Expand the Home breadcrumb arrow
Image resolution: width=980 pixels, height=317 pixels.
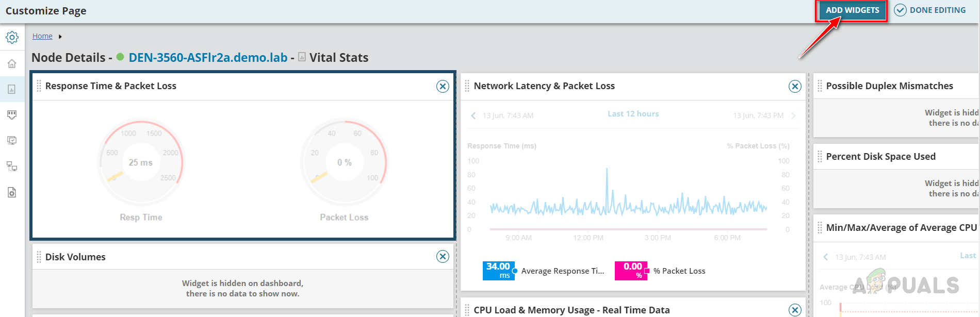[60, 37]
